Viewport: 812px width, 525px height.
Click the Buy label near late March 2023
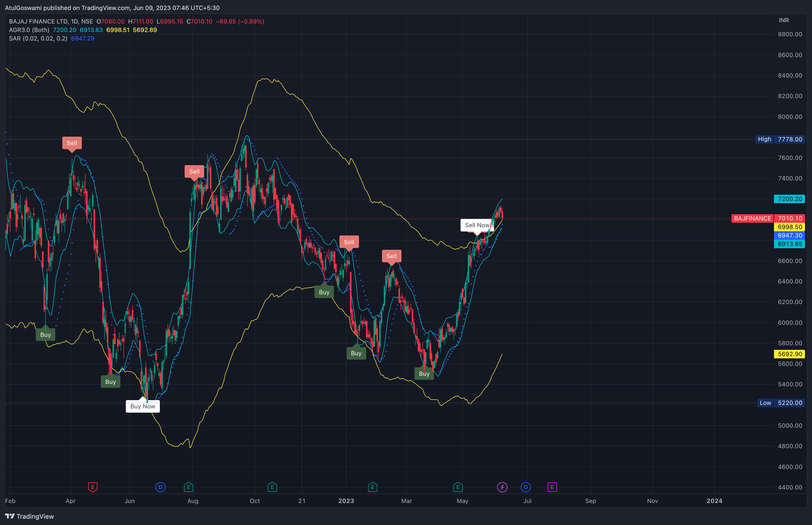[x=424, y=374]
